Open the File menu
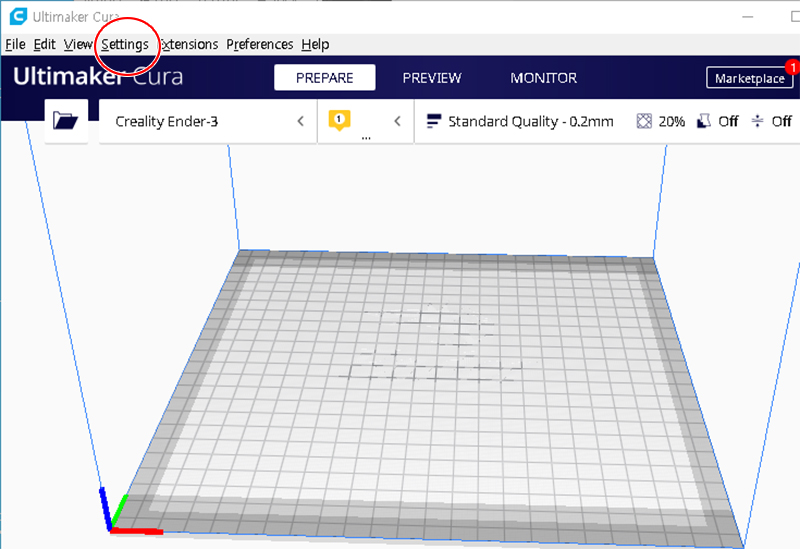The width and height of the screenshot is (800, 549). [15, 44]
